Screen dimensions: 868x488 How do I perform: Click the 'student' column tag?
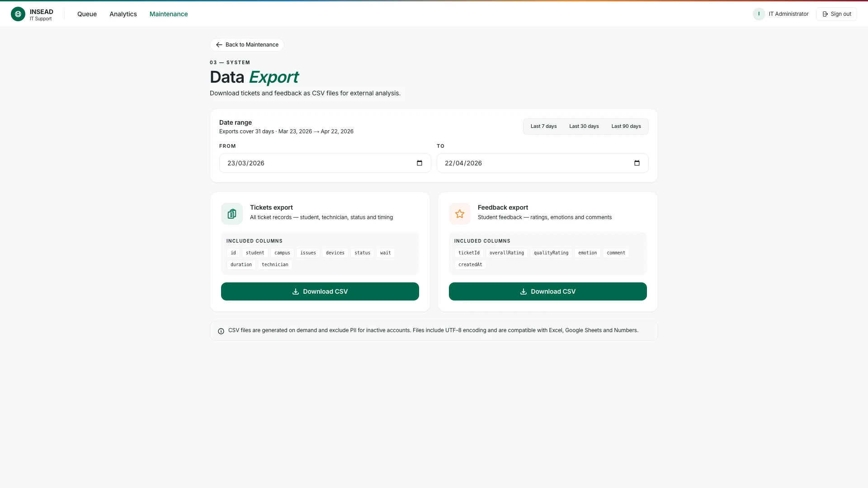click(x=255, y=253)
